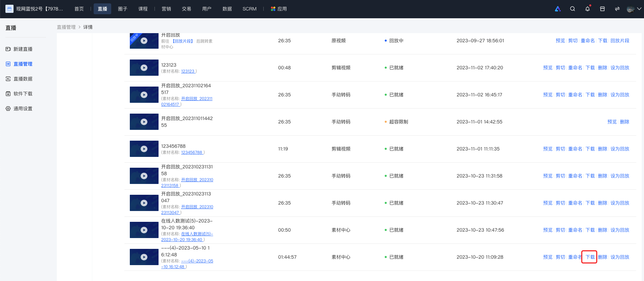Image resolution: width=644 pixels, height=281 pixels.
Task: Click the store icon in top bar
Action: tap(602, 9)
